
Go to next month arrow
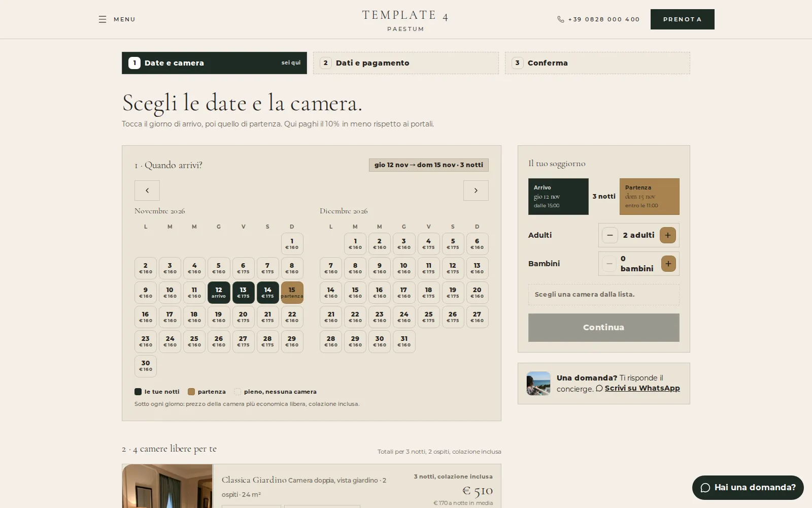[476, 190]
